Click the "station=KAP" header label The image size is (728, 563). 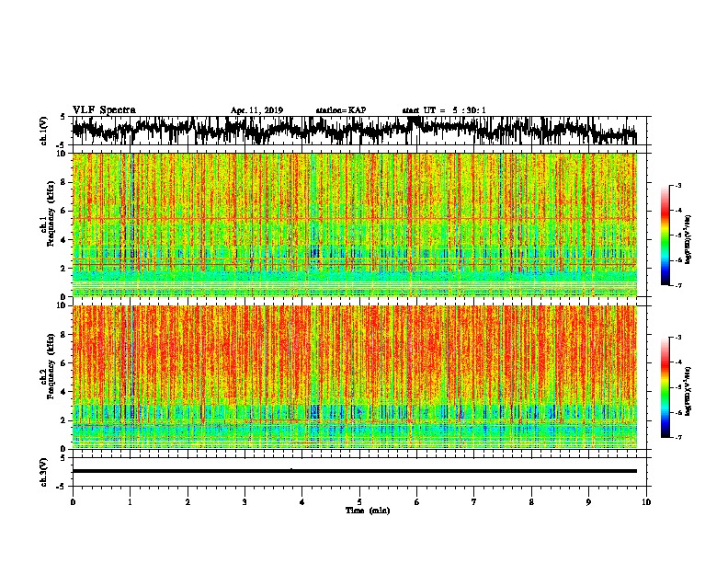(x=341, y=110)
